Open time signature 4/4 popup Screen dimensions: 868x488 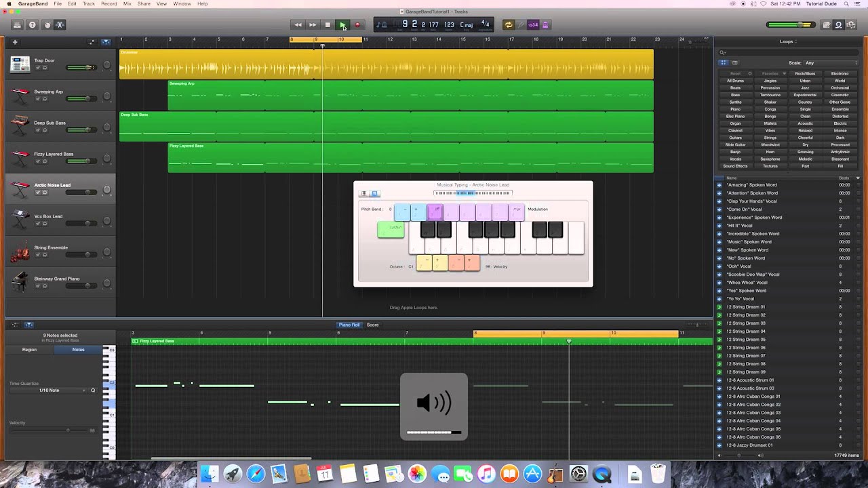[x=485, y=24]
